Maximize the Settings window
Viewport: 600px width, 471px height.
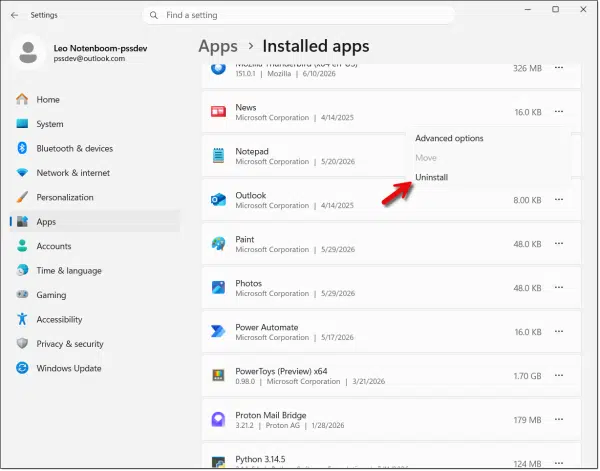[556, 9]
